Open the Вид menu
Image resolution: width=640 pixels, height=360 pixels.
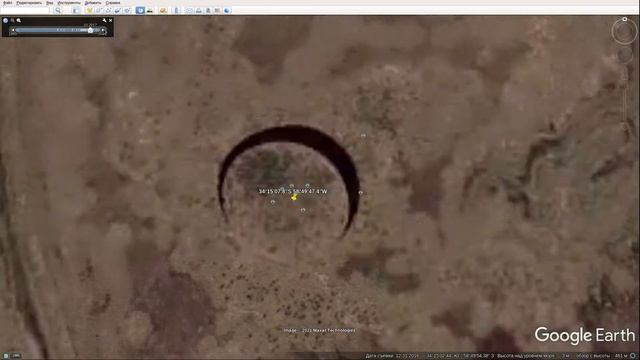tap(50, 3)
